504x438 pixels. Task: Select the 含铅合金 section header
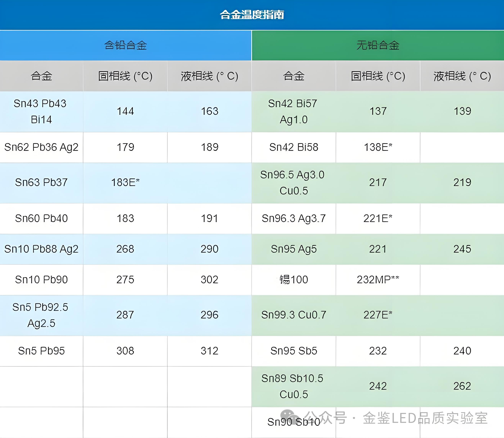(x=126, y=45)
